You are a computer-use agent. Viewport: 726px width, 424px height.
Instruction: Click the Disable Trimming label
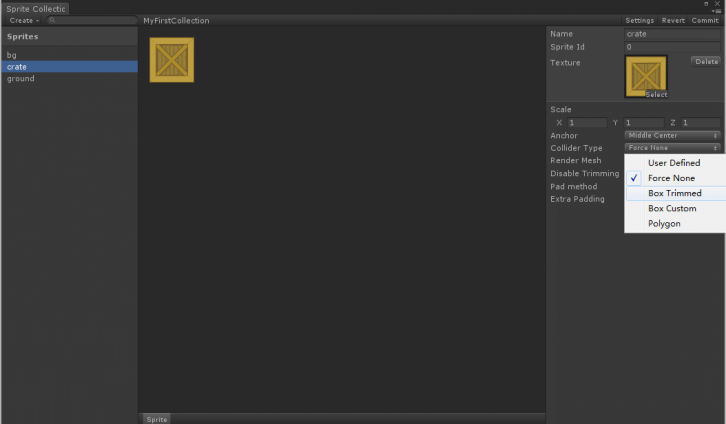[x=584, y=174]
